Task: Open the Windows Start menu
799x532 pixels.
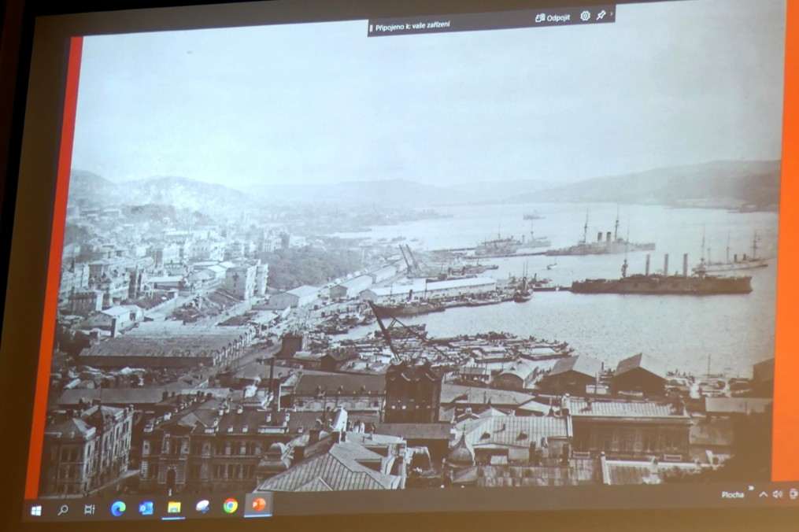Action: 36,511
